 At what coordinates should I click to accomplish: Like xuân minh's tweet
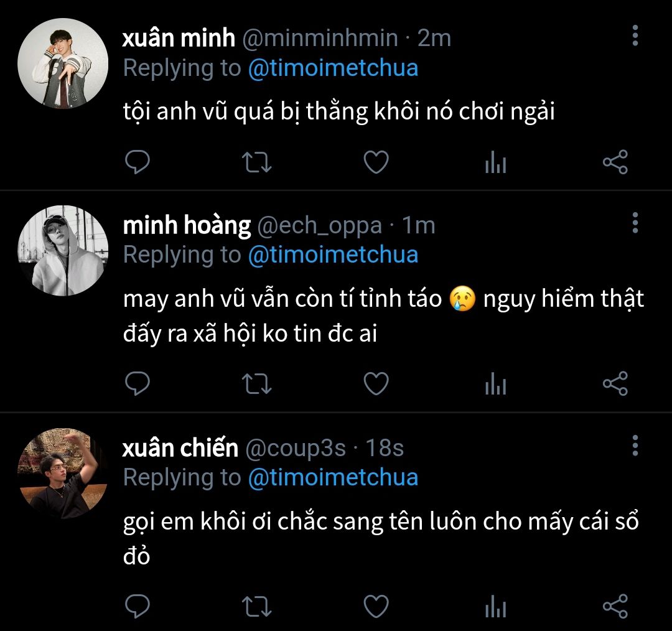(376, 162)
